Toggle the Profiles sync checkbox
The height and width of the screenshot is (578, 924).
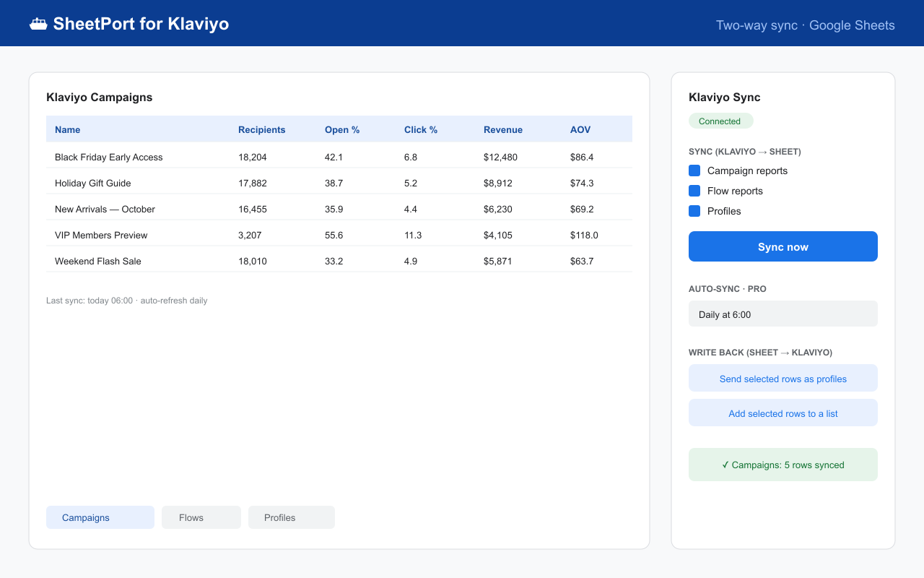coord(694,211)
